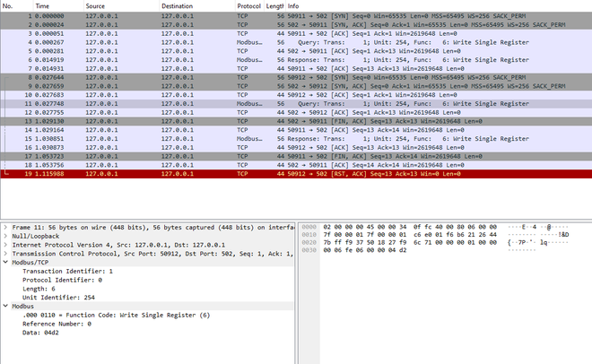Viewport: 592px width, 364px height.
Task: Select the red RST, ACK packet 19
Action: [296, 174]
